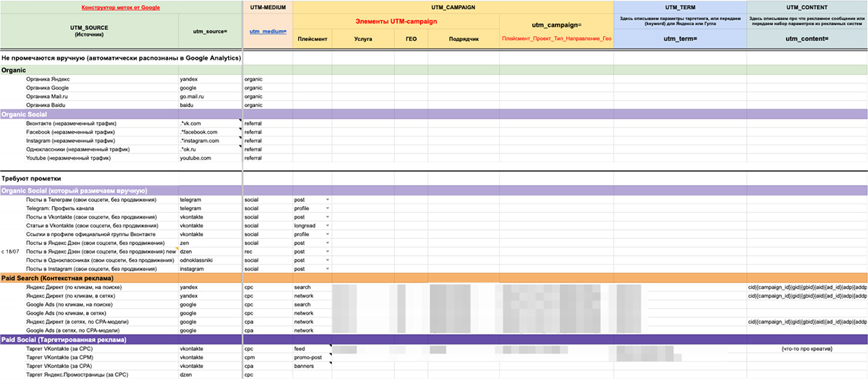The width and height of the screenshot is (868, 379).
Task: Select the Плейсмент column header cell
Action: 312,39
